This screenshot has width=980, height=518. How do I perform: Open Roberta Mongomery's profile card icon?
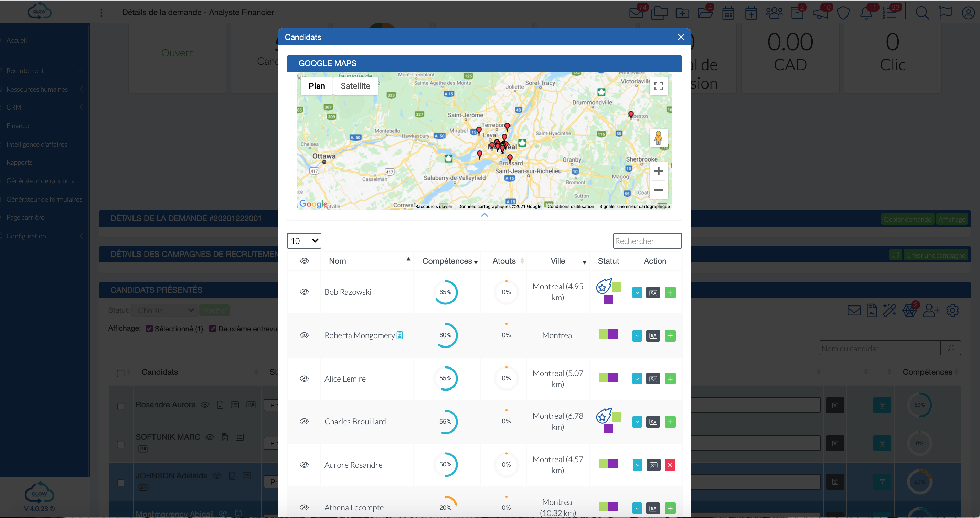pos(653,336)
